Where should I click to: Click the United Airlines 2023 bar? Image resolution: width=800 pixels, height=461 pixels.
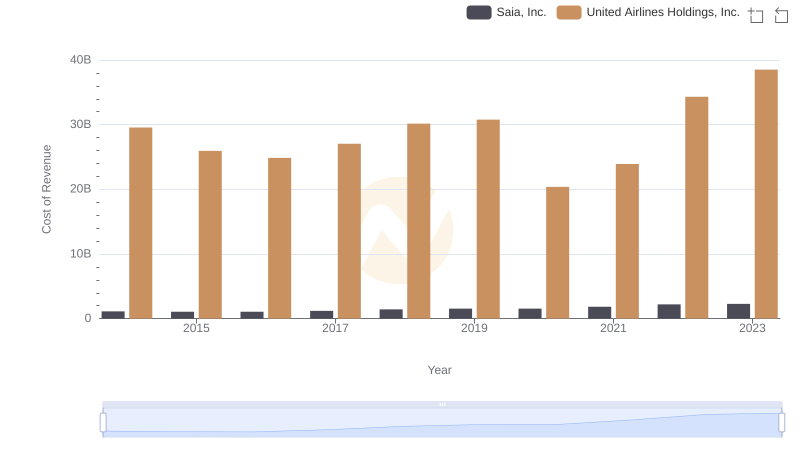766,194
